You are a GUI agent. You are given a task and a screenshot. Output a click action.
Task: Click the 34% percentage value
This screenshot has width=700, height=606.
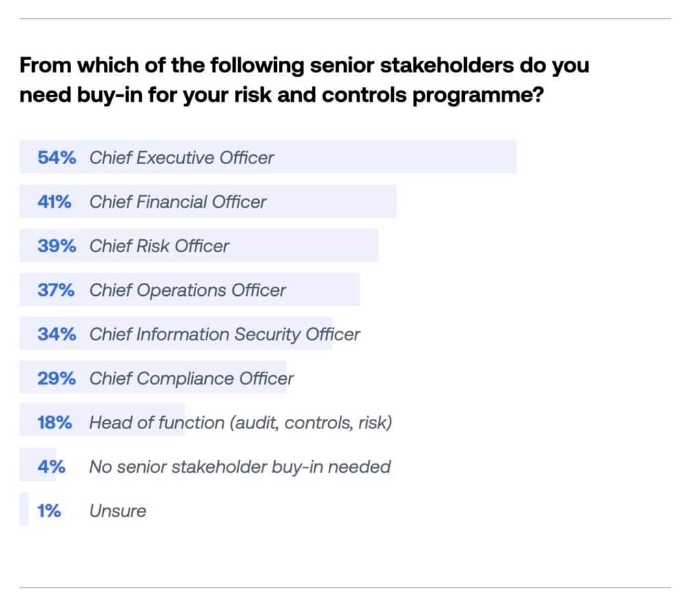pos(57,334)
